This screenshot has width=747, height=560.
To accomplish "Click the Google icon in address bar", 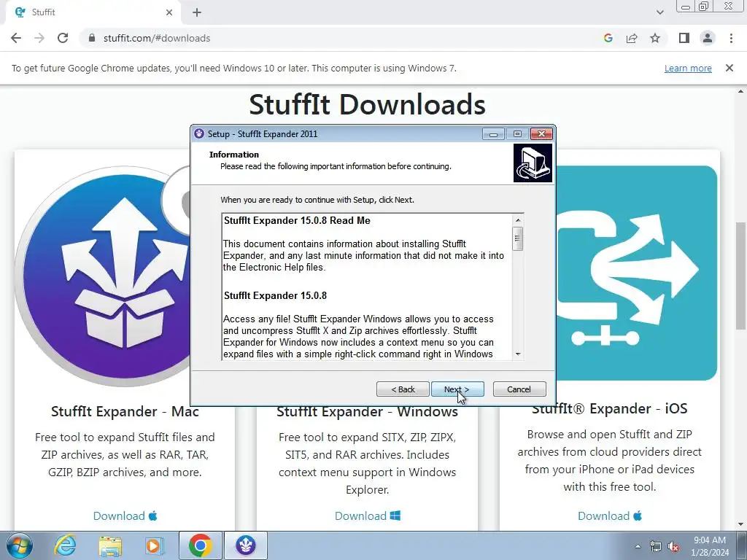I will [x=608, y=38].
